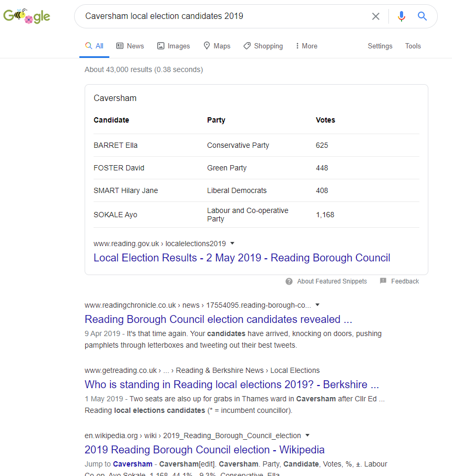The height and width of the screenshot is (476, 452).
Task: Open dropdown arrow next to readingchronicle.co.uk URL
Action: 317,305
